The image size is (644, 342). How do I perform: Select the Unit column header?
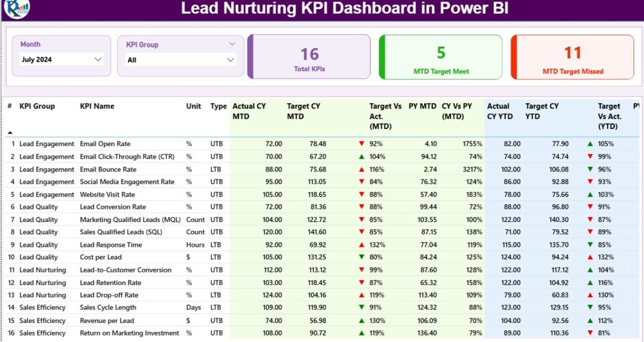194,106
